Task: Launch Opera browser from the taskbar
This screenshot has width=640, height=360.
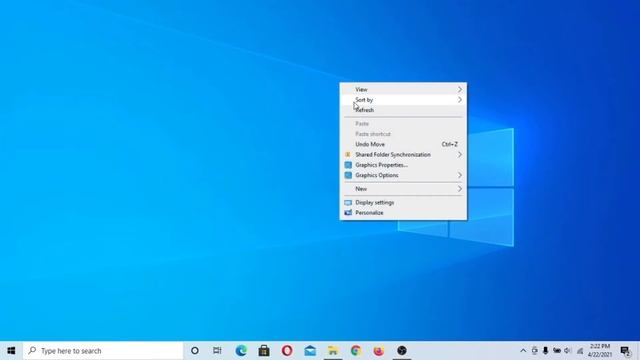Action: click(287, 351)
